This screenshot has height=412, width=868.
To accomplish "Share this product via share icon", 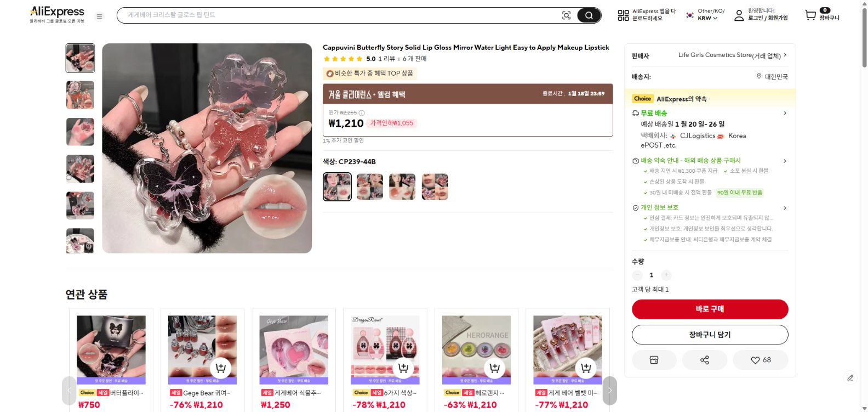I will click(705, 360).
